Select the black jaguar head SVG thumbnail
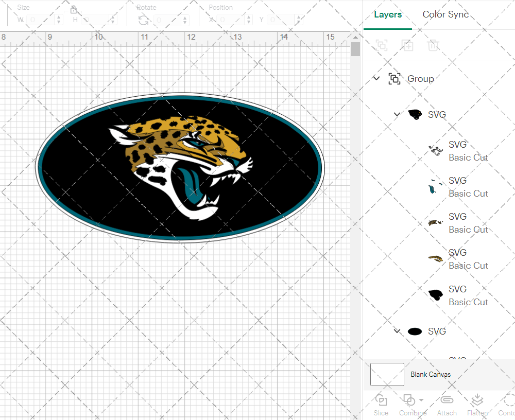Image resolution: width=515 pixels, height=420 pixels. (415, 114)
